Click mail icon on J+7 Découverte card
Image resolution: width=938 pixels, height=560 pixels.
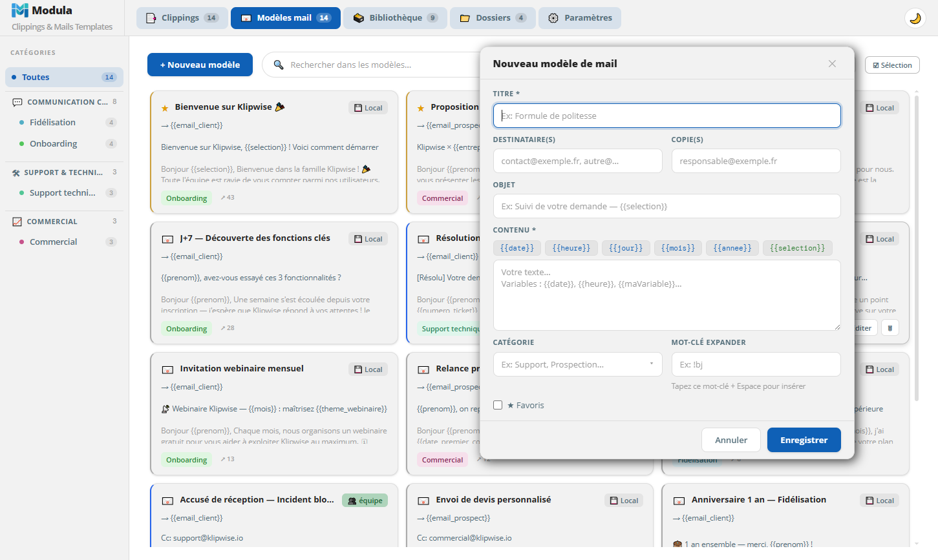167,239
